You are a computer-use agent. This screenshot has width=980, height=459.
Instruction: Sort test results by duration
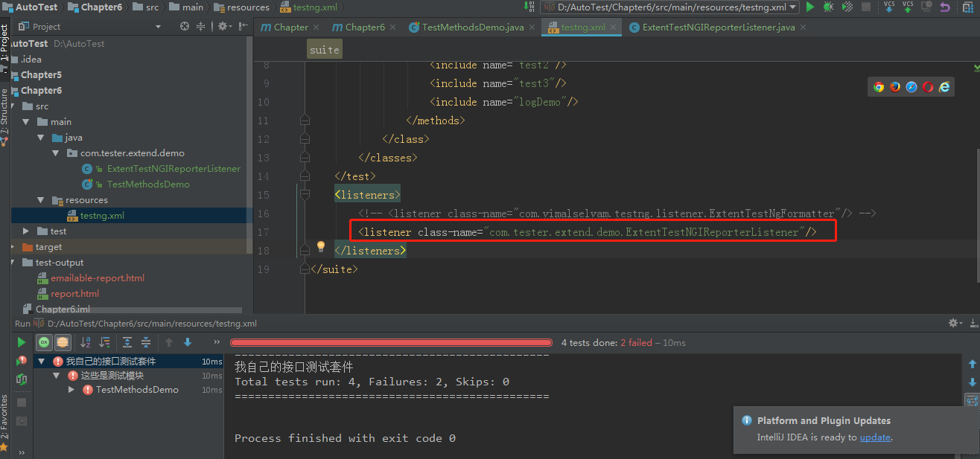pyautogui.click(x=105, y=342)
